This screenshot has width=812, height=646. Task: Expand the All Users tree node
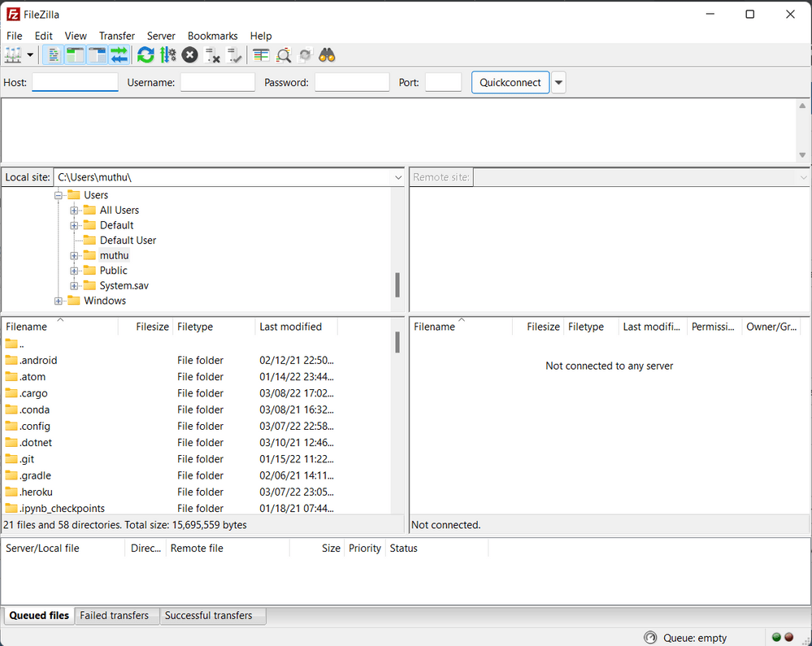pyautogui.click(x=74, y=210)
